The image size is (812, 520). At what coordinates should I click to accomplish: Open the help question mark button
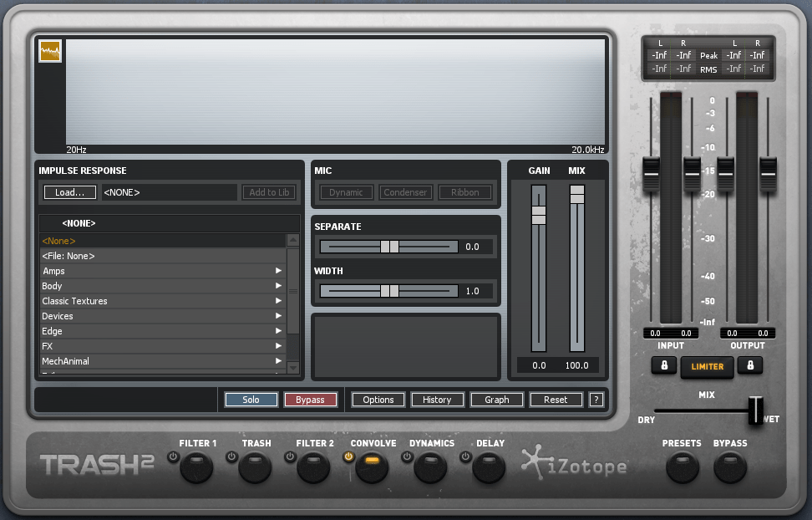coord(596,400)
